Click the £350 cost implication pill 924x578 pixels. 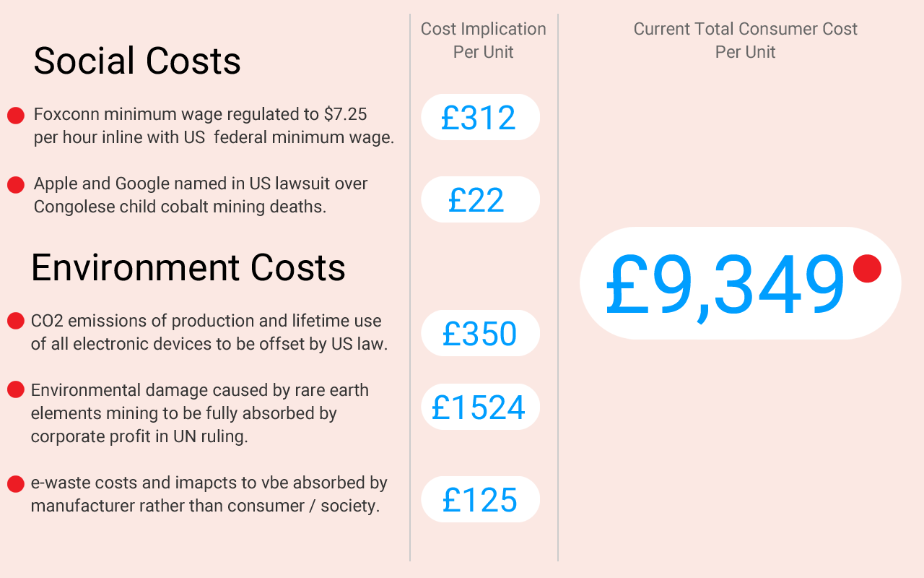tap(480, 333)
